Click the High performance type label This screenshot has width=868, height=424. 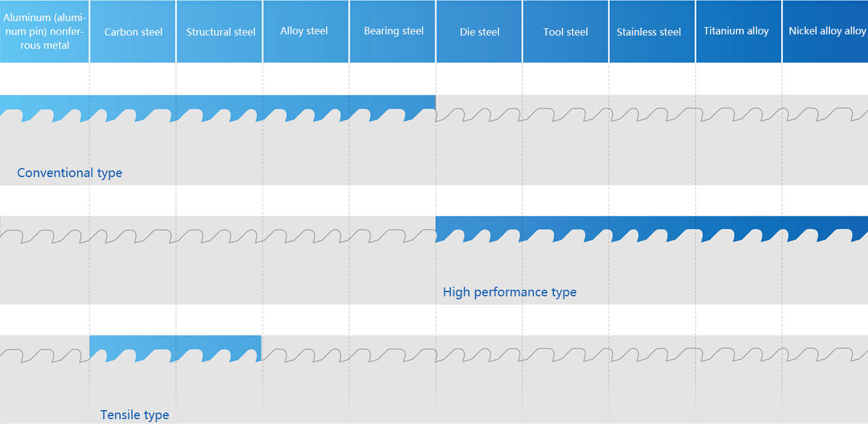pyautogui.click(x=509, y=292)
